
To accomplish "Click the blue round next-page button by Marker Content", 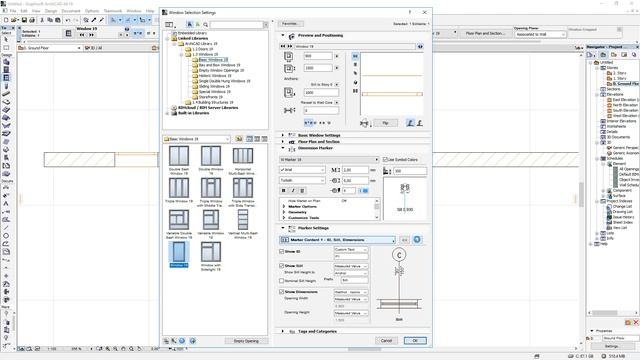I will click(417, 240).
